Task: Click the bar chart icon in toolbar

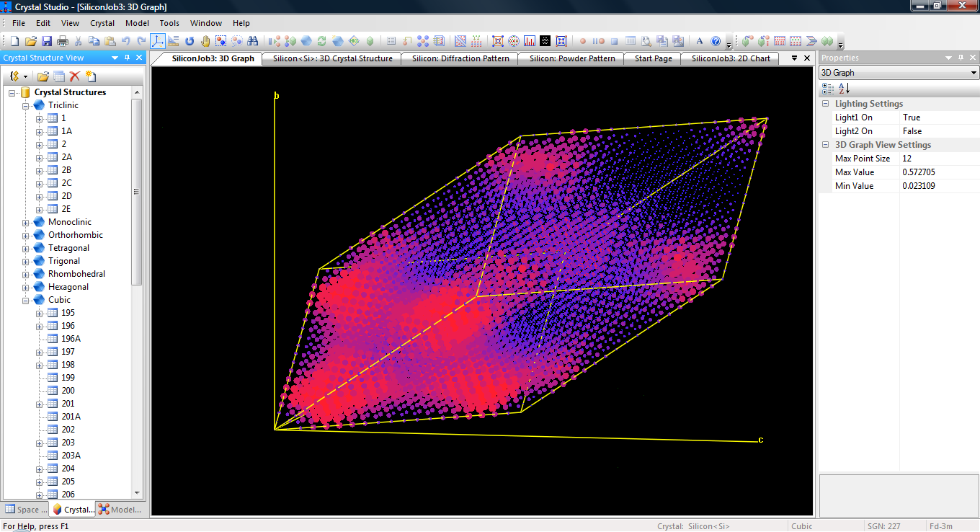Action: click(x=530, y=41)
